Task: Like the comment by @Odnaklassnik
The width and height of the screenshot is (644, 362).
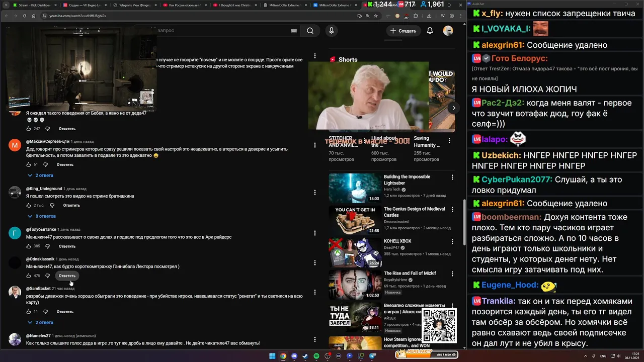Action: (x=29, y=276)
